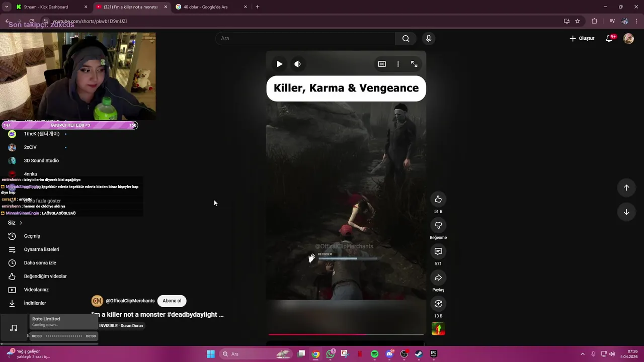Click the YouTube search magnifier button
The height and width of the screenshot is (362, 644).
[x=406, y=38]
